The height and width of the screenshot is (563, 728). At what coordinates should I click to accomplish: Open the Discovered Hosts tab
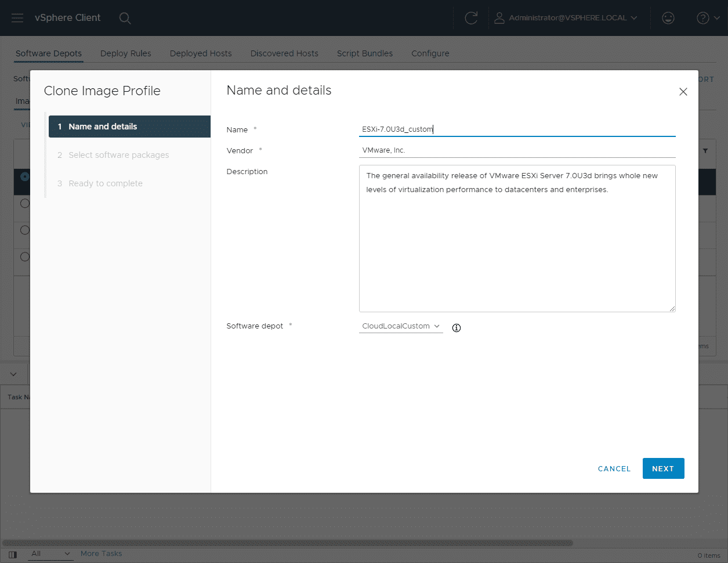tap(284, 53)
